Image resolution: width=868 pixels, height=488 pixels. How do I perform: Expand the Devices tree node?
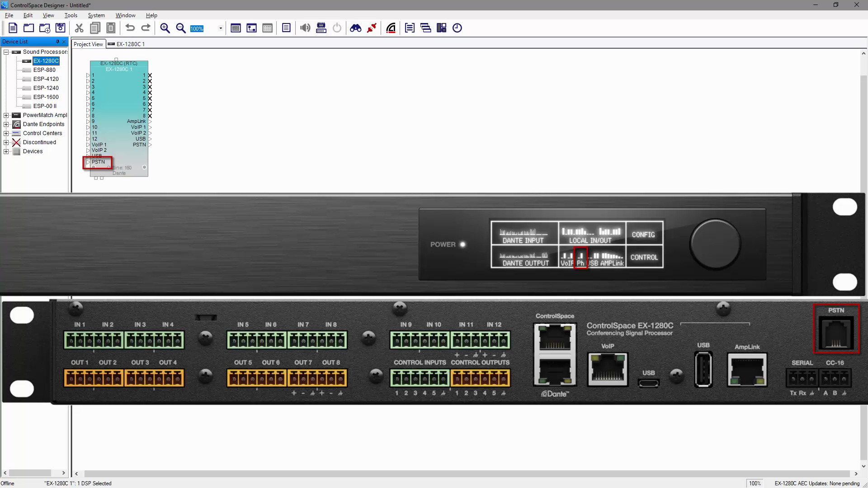click(6, 151)
